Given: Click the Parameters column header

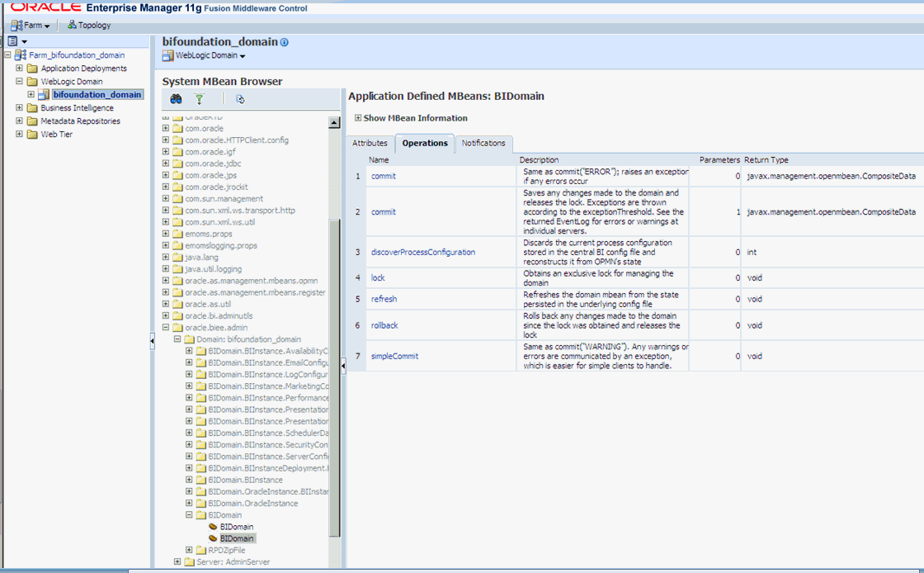Looking at the screenshot, I should tap(719, 159).
